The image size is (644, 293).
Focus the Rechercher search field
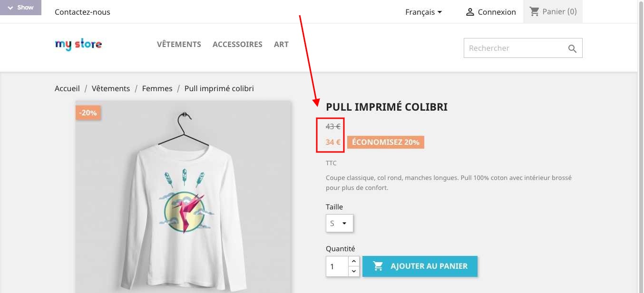point(514,48)
